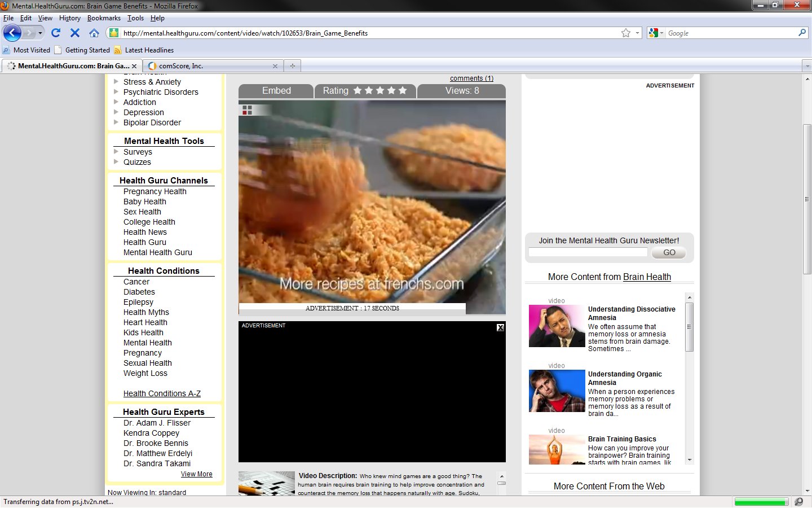Click the site favicon in the address bar
The width and height of the screenshot is (812, 508).
tap(114, 33)
